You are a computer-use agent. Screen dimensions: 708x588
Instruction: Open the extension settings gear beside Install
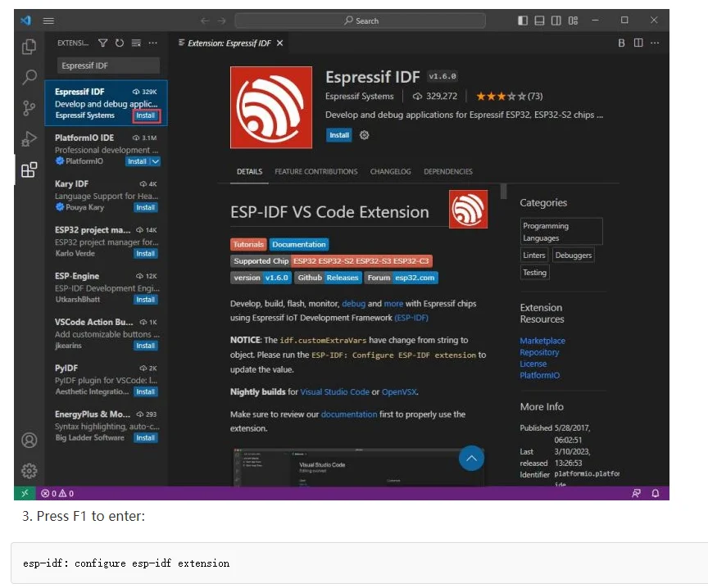[365, 135]
